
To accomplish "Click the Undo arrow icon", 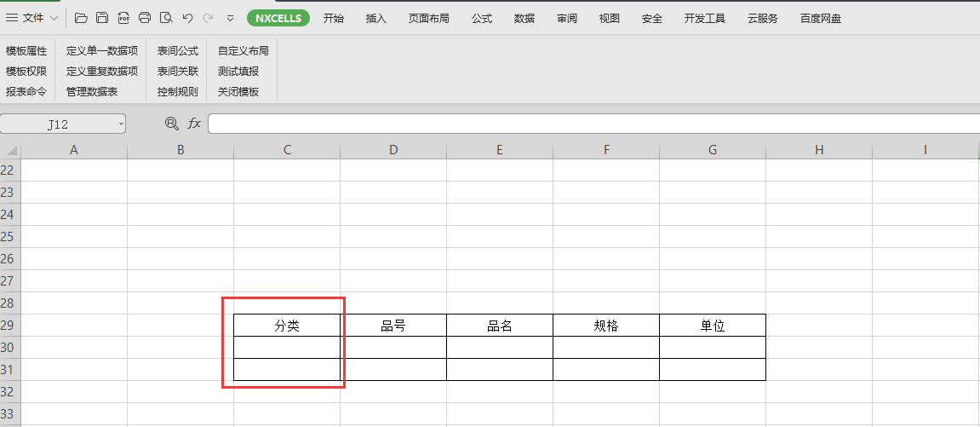I will tap(187, 18).
